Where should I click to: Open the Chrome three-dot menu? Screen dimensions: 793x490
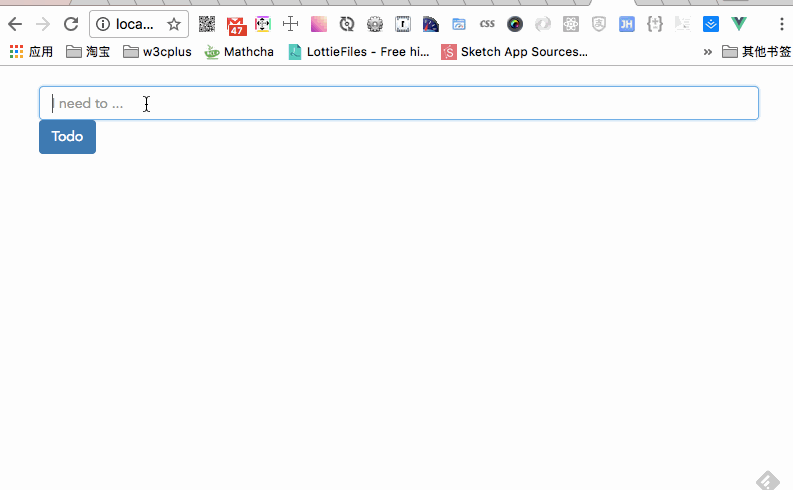[782, 24]
